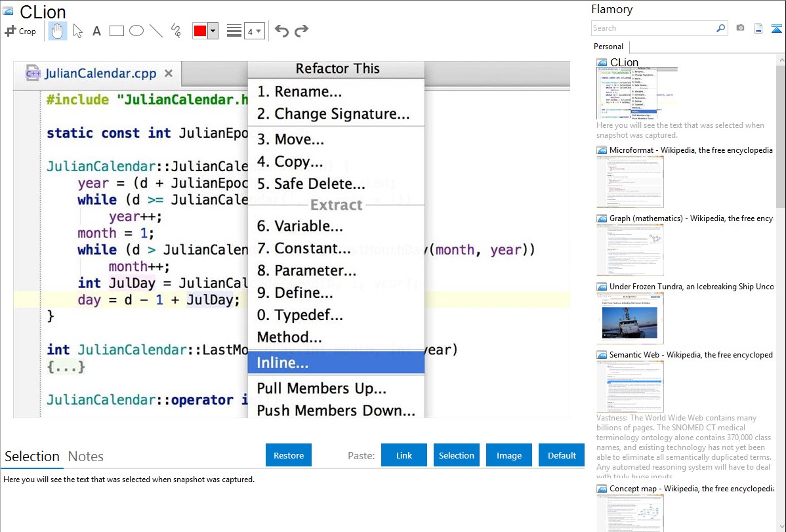This screenshot has height=532, width=786.
Task: Select the straight line tool
Action: coord(156,31)
